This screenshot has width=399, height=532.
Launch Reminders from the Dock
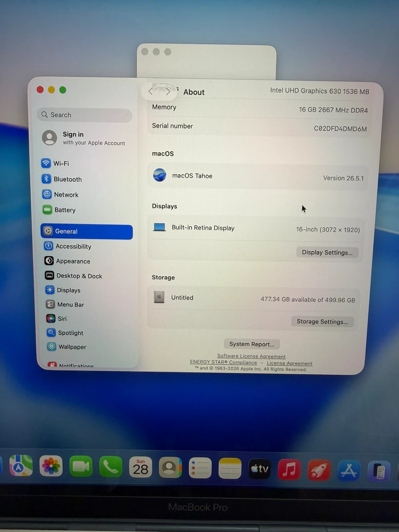(x=200, y=468)
